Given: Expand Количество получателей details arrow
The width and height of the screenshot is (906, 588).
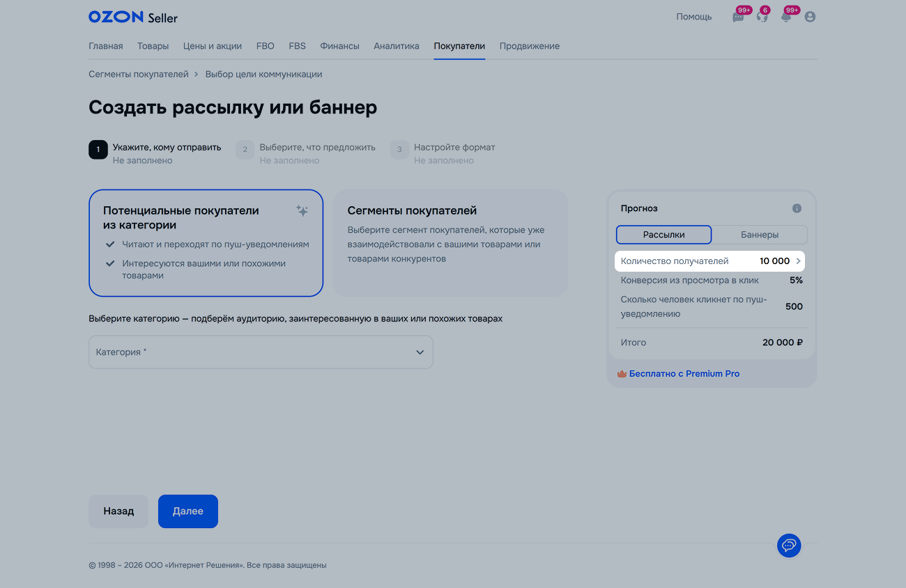Looking at the screenshot, I should pyautogui.click(x=798, y=261).
